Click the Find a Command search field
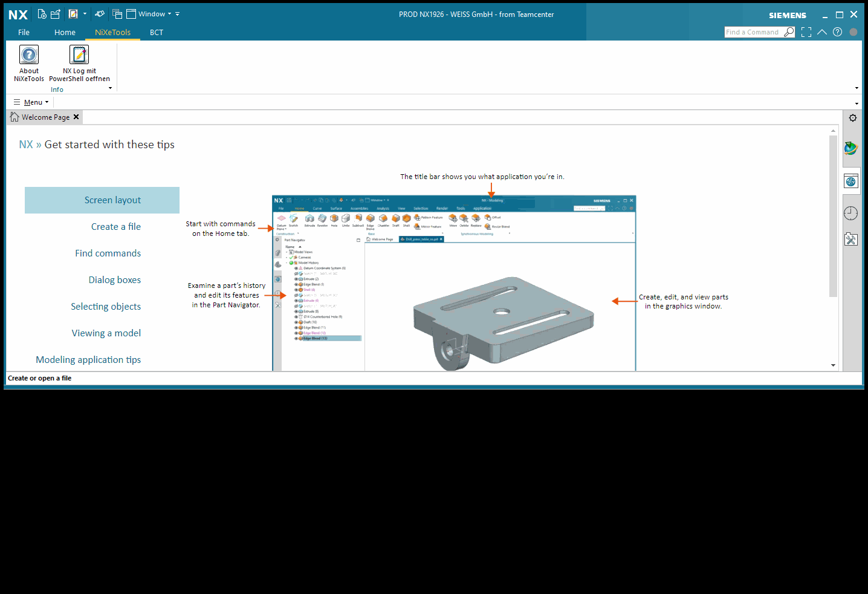The width and height of the screenshot is (868, 594). pos(753,32)
